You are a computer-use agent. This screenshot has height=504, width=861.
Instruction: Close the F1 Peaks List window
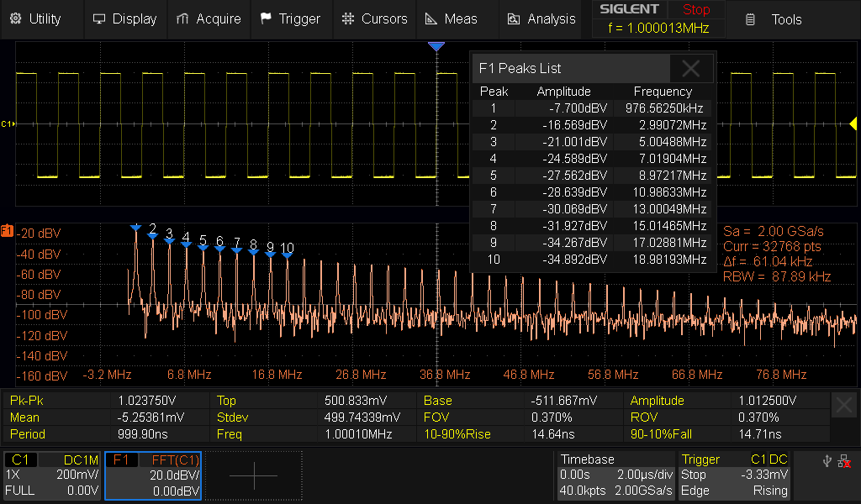coord(691,68)
